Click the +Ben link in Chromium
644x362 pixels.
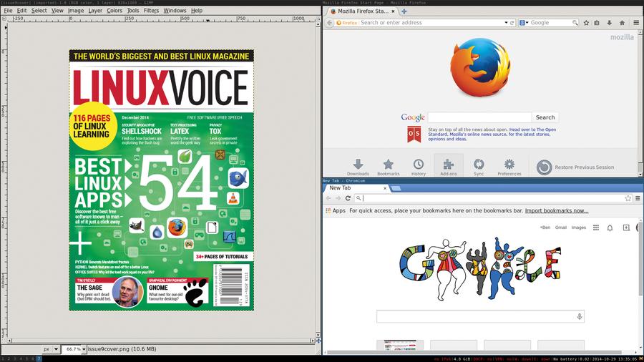[545, 228]
